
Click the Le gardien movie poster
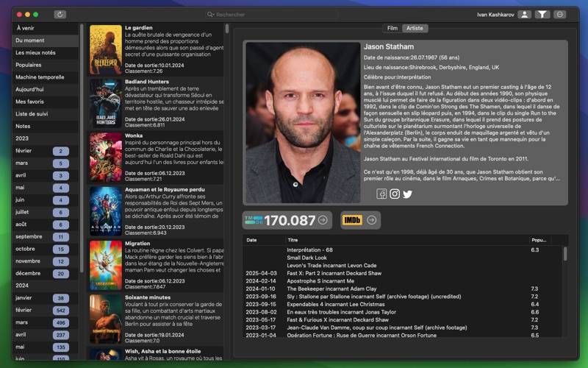[x=106, y=49]
